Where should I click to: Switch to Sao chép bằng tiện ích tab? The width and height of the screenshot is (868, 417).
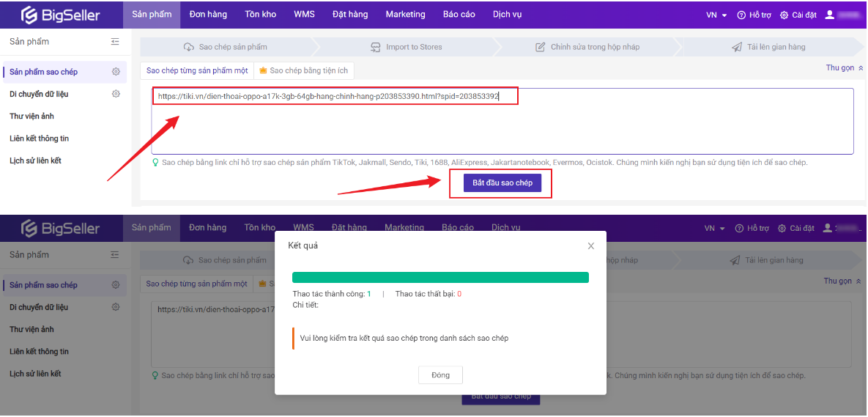coord(305,71)
